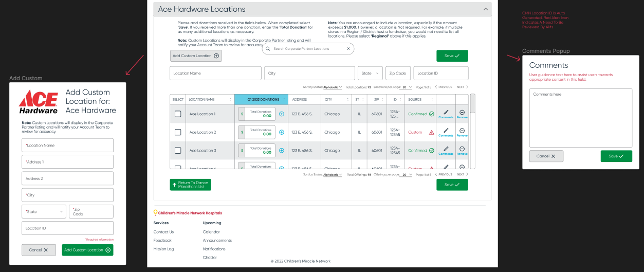644x272 pixels.
Task: Click *Zip Code field in Add Custom dialog
Action: (91, 211)
